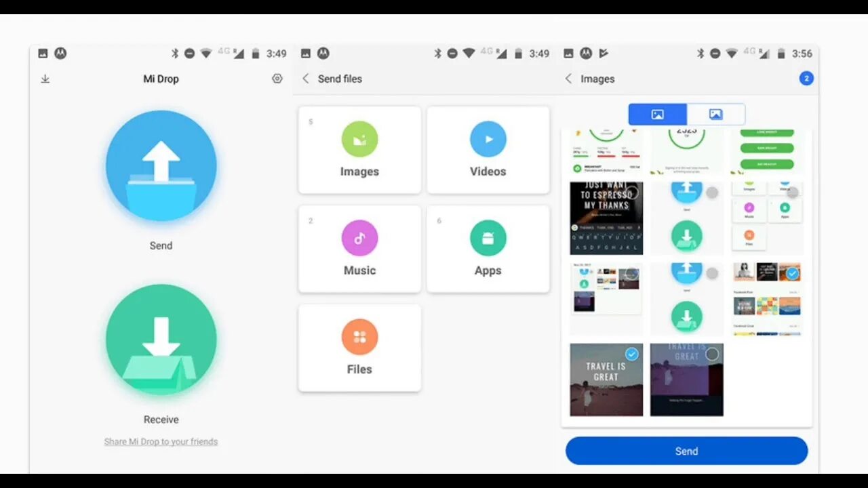868x488 pixels.
Task: Click the Images header title
Action: pyautogui.click(x=597, y=79)
